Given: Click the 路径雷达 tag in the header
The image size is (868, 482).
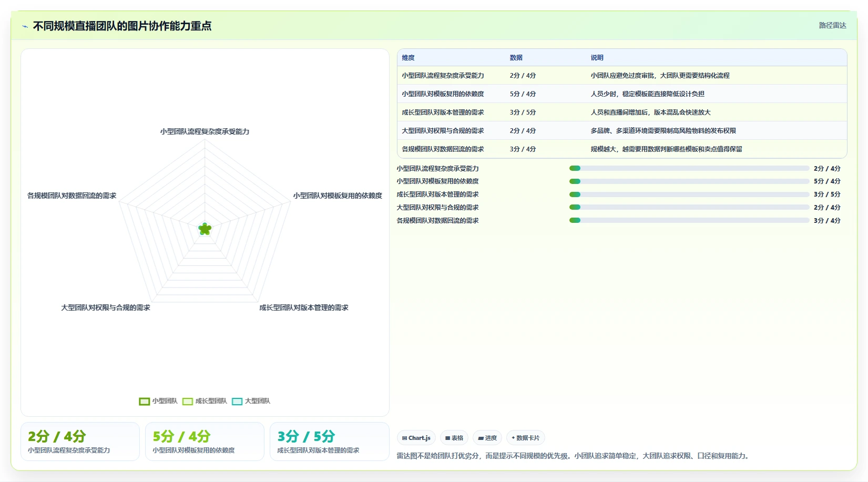Looking at the screenshot, I should [x=832, y=25].
